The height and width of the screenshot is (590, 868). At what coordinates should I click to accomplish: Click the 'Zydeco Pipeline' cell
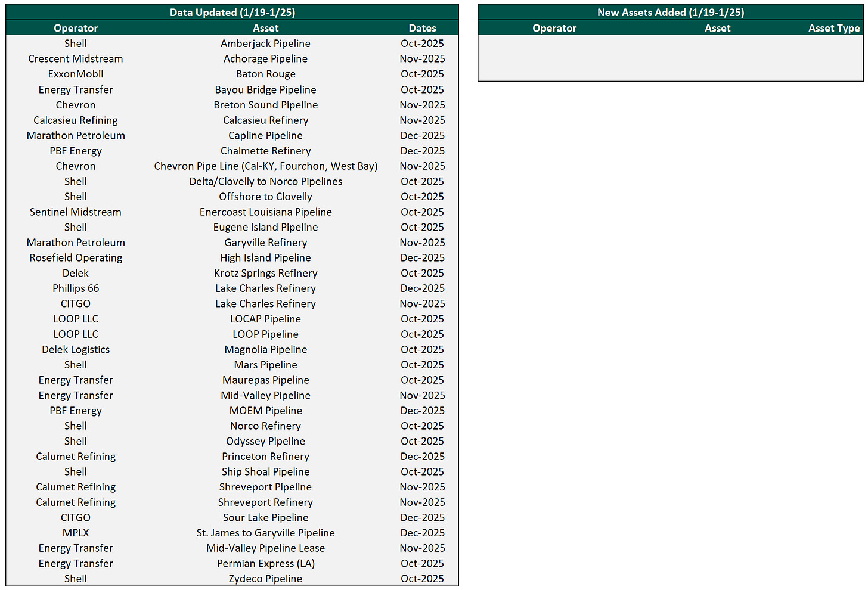click(265, 579)
